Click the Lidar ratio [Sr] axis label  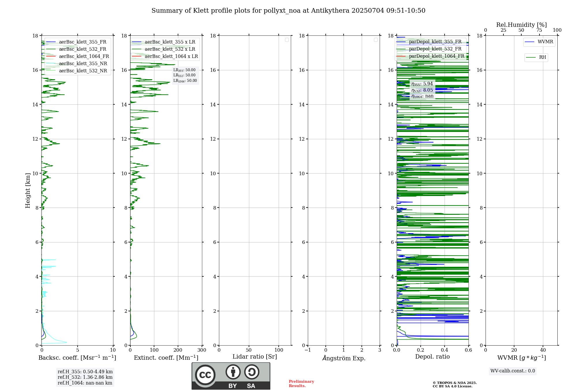(255, 357)
